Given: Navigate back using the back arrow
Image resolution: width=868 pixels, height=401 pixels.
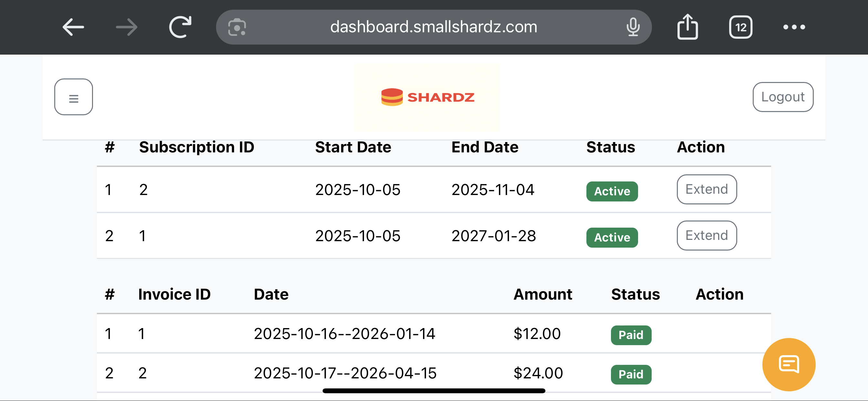Looking at the screenshot, I should coord(72,27).
